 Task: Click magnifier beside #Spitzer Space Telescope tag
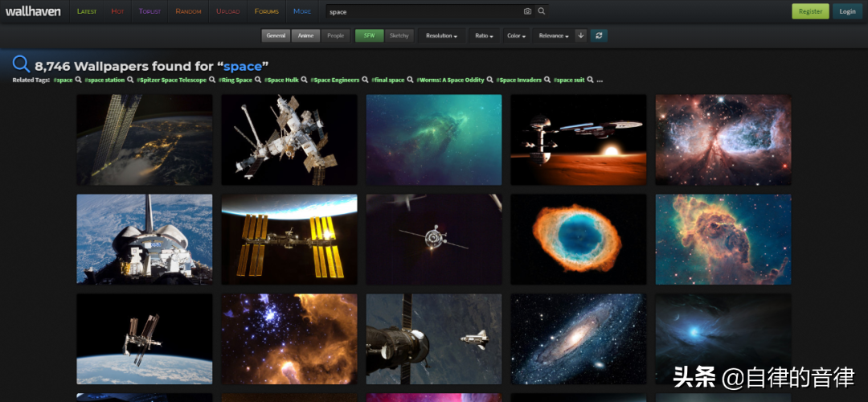[x=212, y=80]
